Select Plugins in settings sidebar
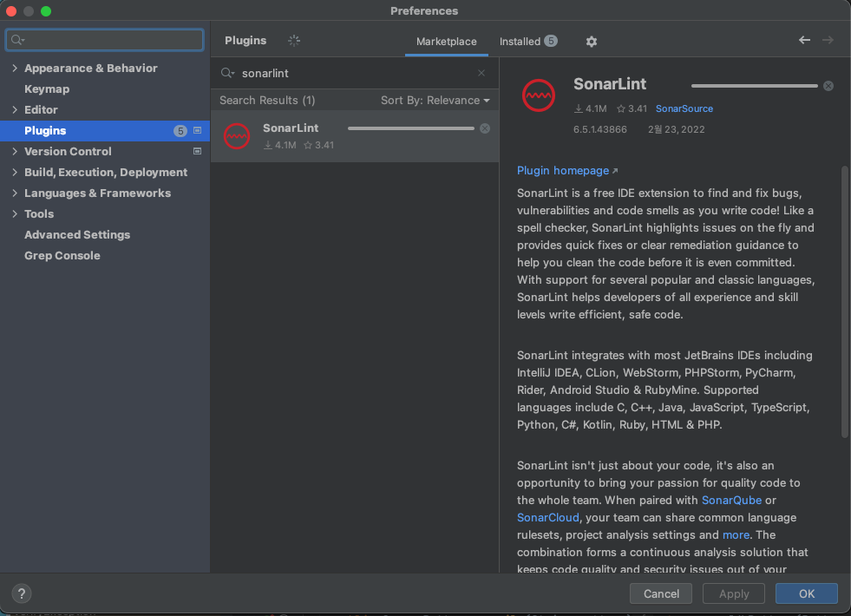This screenshot has height=616, width=851. click(x=105, y=131)
